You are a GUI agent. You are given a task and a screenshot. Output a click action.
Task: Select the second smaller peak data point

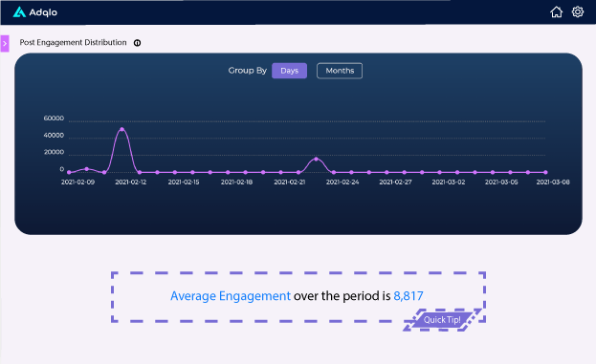click(x=317, y=159)
